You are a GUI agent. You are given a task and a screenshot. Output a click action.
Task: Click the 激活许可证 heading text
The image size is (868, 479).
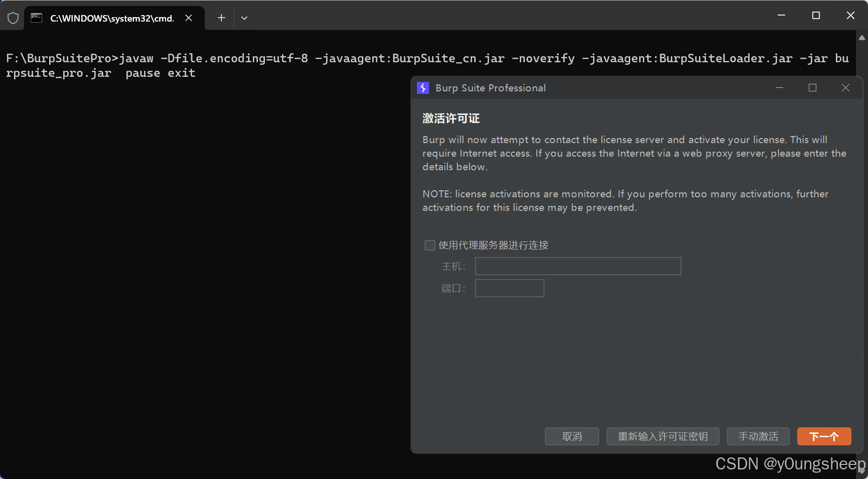pyautogui.click(x=451, y=118)
